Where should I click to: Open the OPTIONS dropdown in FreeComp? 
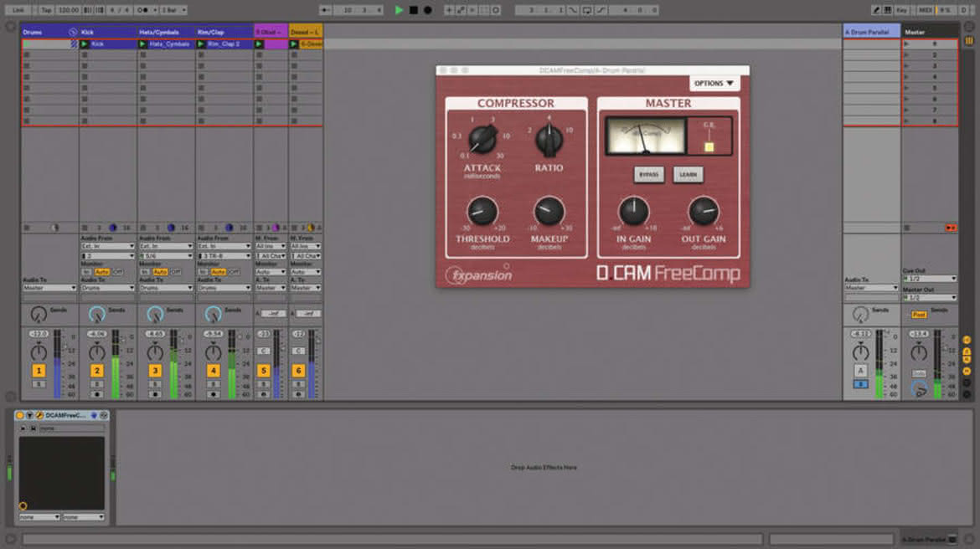point(714,83)
